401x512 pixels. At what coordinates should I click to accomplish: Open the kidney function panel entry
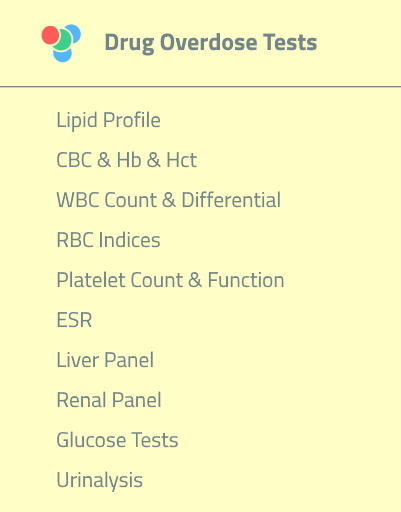click(x=109, y=400)
